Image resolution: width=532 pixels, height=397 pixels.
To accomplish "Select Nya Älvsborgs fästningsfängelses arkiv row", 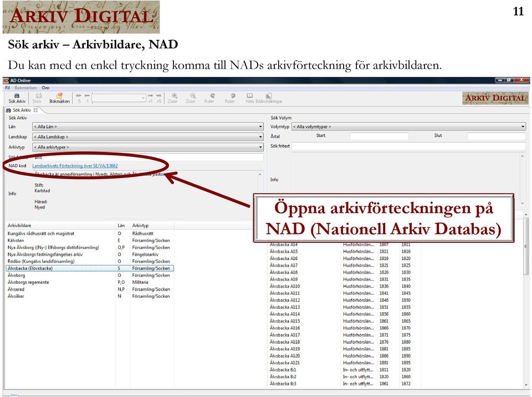I will click(x=90, y=255).
